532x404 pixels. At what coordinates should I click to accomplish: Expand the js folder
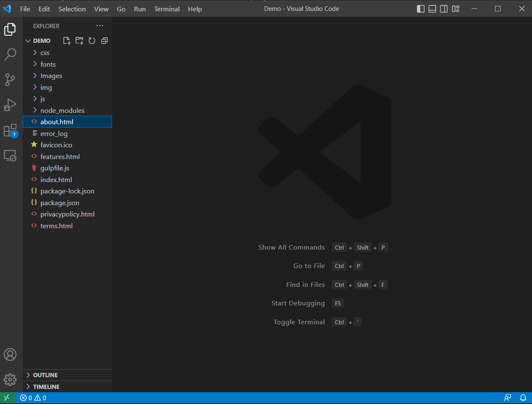click(x=67, y=99)
